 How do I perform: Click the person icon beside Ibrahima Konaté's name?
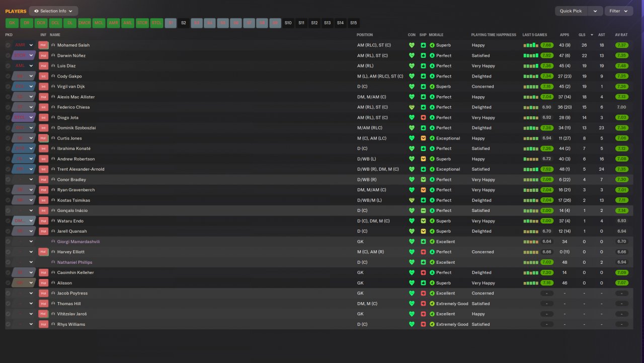[53, 149]
